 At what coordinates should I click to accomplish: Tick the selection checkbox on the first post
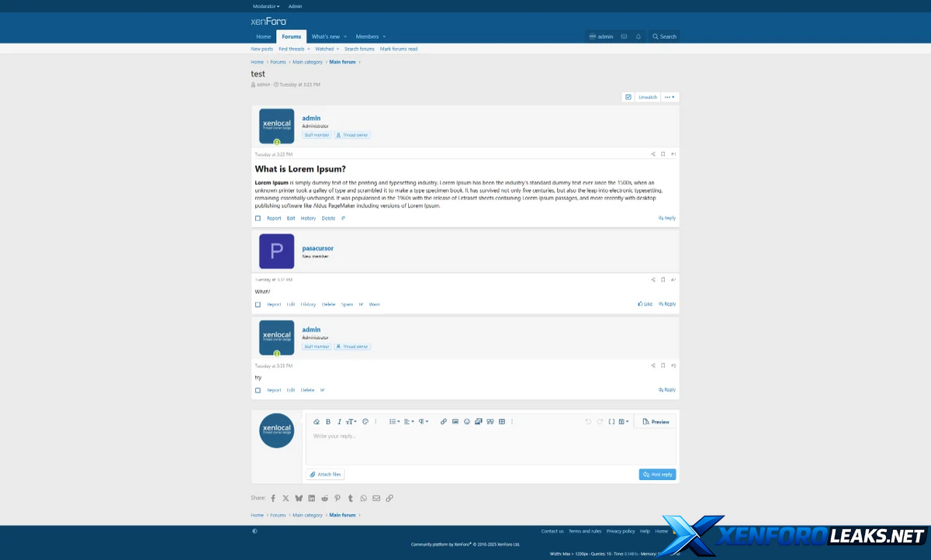pos(258,219)
